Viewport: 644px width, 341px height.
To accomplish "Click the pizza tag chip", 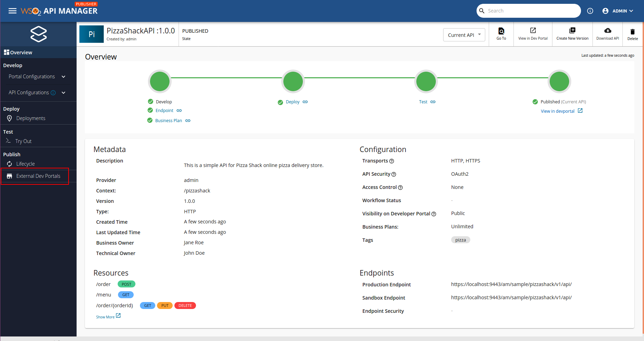I will pos(460,240).
